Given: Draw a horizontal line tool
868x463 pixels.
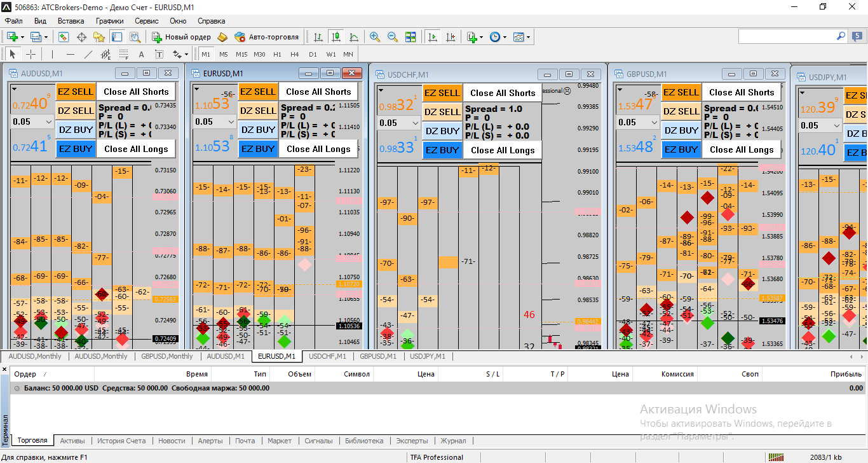Looking at the screenshot, I should click(x=71, y=54).
